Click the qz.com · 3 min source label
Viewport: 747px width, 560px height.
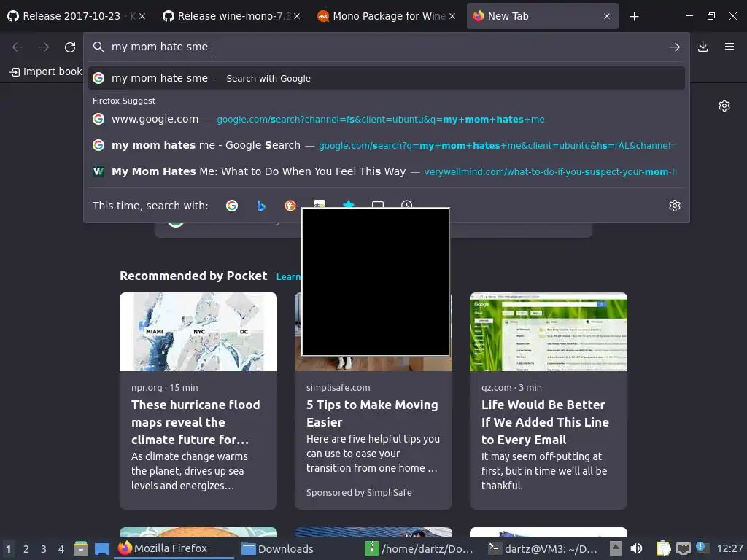(x=511, y=388)
